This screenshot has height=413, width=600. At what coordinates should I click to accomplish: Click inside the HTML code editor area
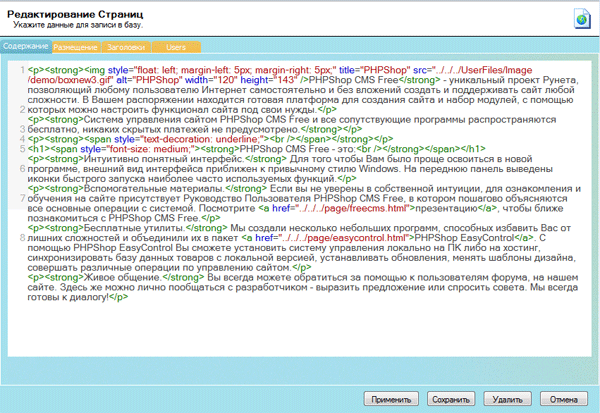point(300,209)
